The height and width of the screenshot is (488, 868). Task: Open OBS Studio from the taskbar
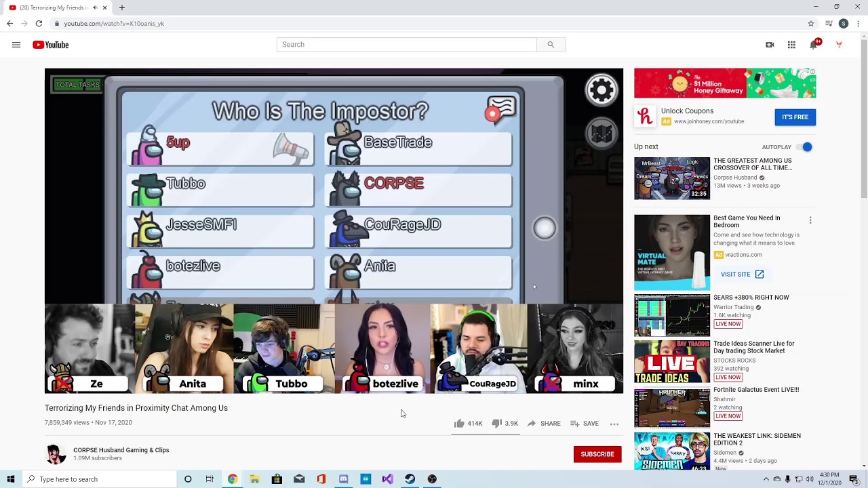432,479
